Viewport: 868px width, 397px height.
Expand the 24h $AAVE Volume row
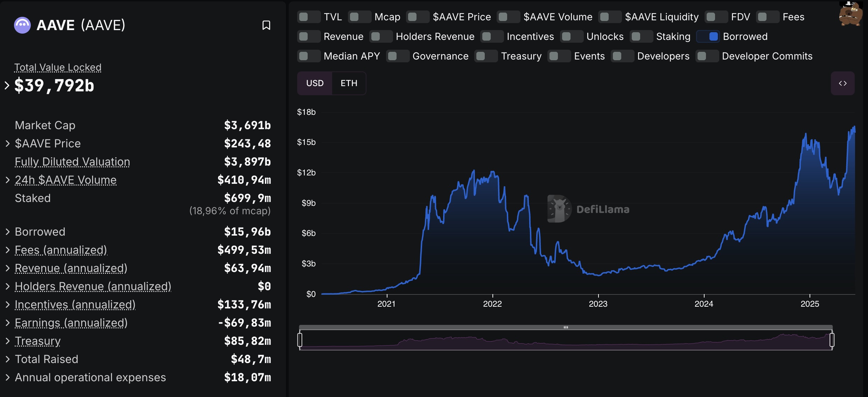(x=7, y=180)
